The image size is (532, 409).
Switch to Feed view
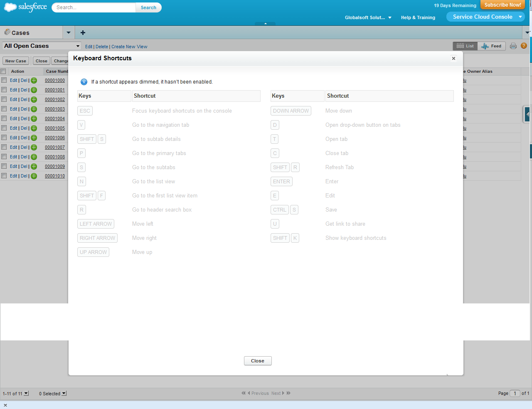(x=492, y=46)
